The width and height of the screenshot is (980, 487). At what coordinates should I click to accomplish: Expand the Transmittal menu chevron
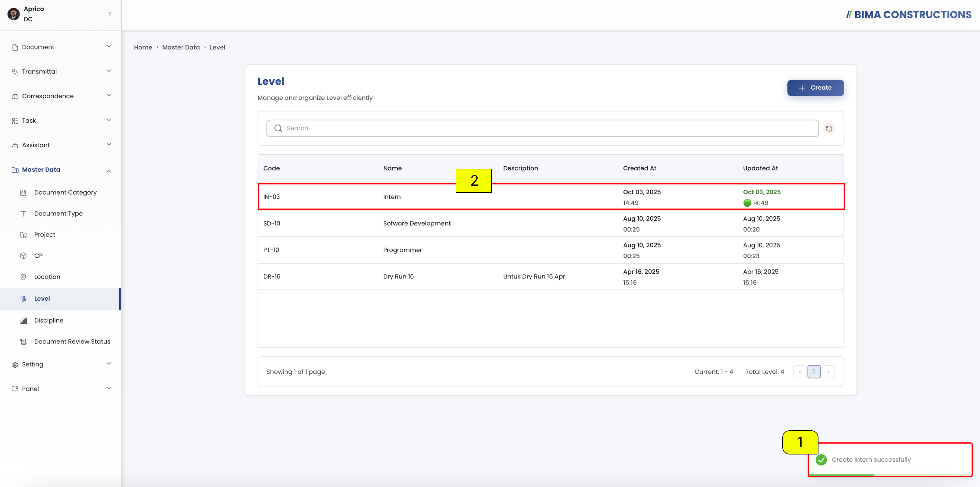[x=109, y=71]
